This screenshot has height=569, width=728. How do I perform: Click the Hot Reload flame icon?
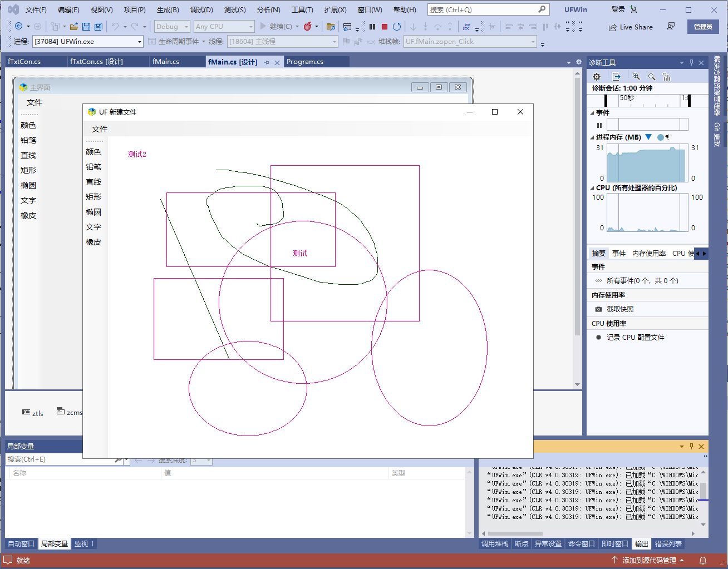click(x=308, y=26)
